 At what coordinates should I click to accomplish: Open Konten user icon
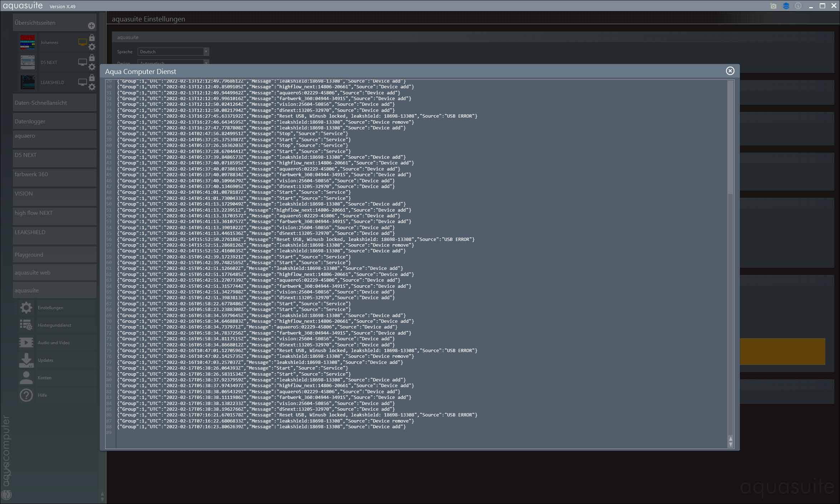pyautogui.click(x=26, y=377)
